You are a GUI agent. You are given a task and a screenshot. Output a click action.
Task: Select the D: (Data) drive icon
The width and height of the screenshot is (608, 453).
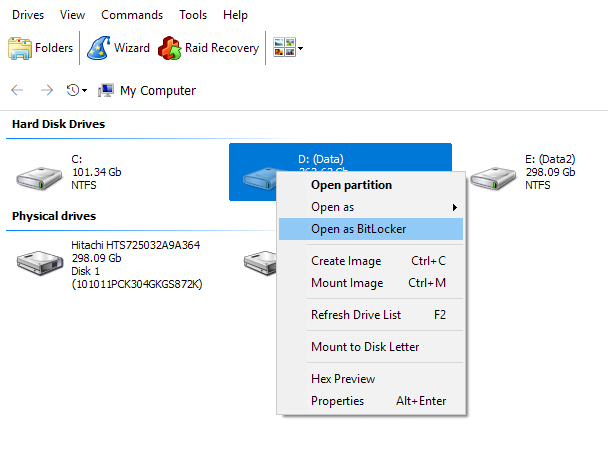pyautogui.click(x=259, y=178)
